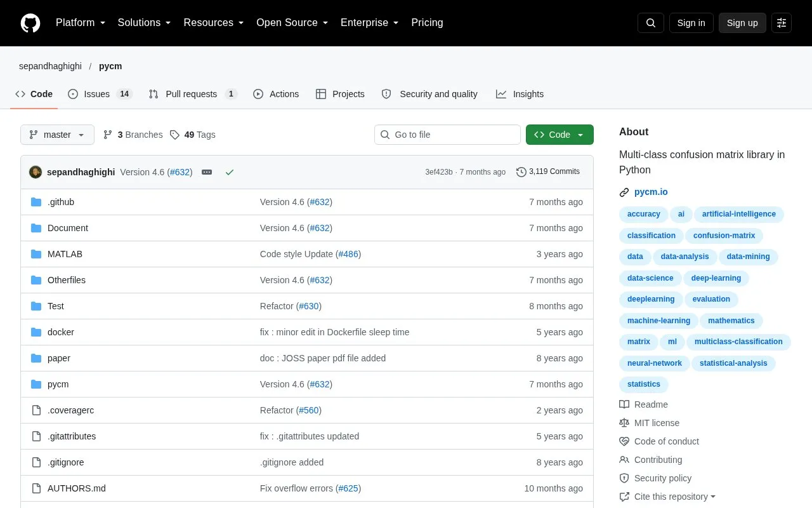View the green check commit status
This screenshot has width=812, height=508.
pyautogui.click(x=230, y=172)
